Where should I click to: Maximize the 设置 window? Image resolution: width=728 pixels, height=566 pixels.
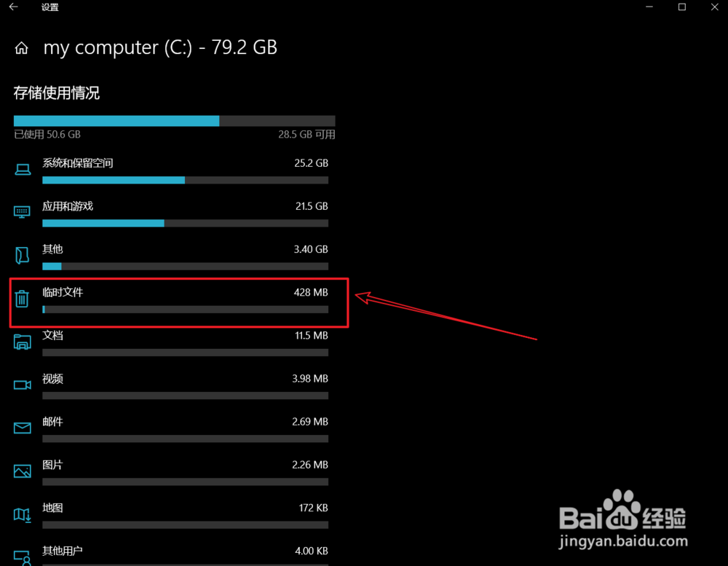[x=681, y=7]
